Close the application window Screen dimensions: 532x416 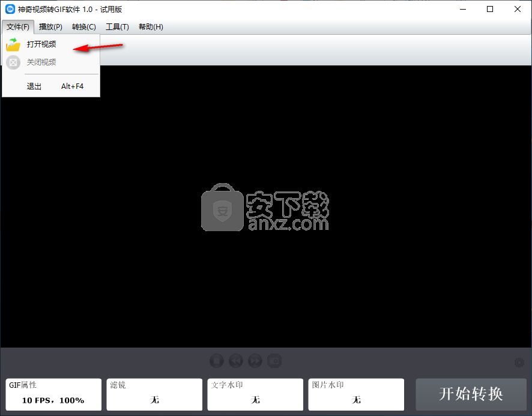click(518, 9)
